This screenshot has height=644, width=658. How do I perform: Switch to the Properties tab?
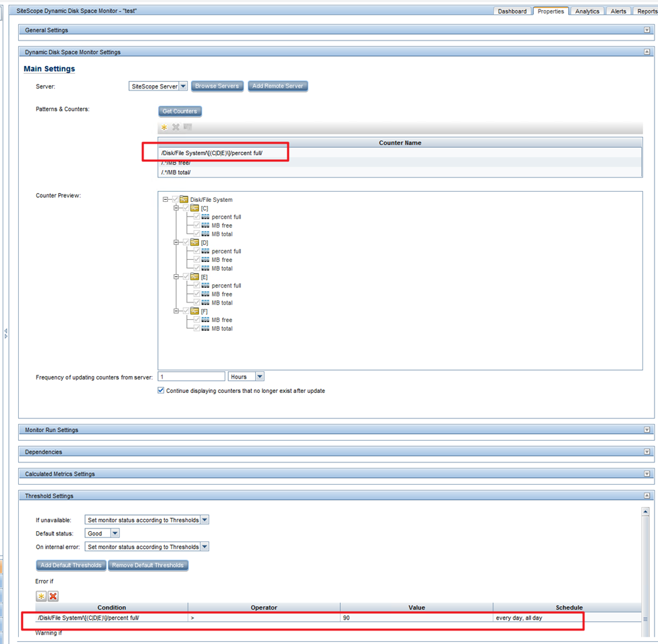click(551, 11)
